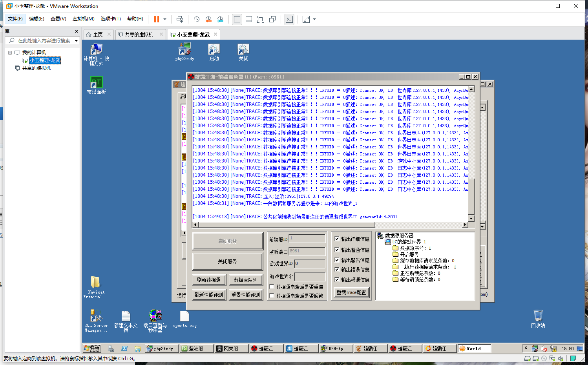
Task: Select the 数据源服务器 tree root node
Action: coord(399,235)
